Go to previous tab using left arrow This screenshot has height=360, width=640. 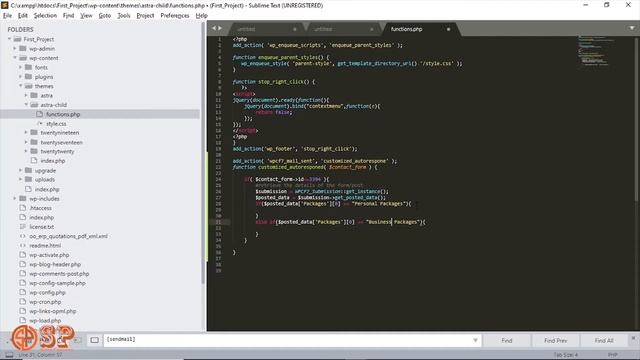tap(214, 28)
